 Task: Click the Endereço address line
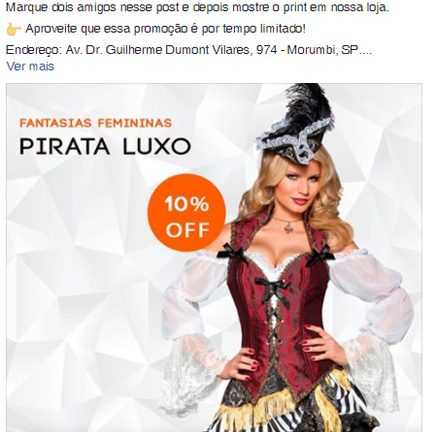tap(189, 50)
